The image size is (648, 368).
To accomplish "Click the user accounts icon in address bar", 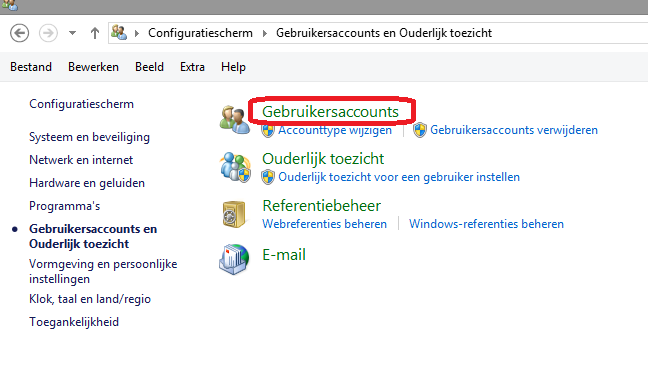I will coord(119,33).
